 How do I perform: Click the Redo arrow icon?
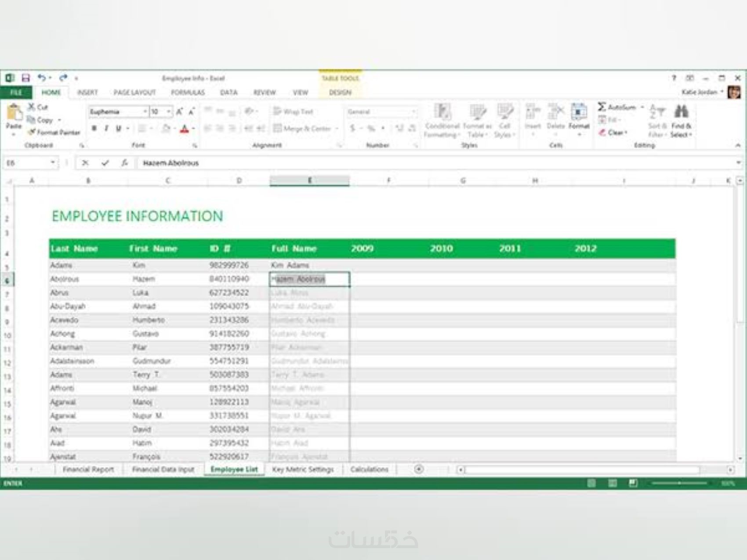coord(63,78)
